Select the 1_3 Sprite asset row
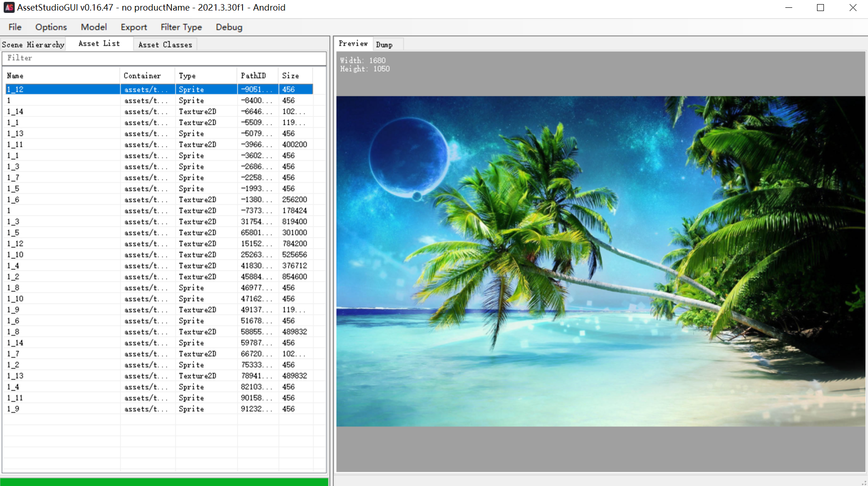 [159, 167]
